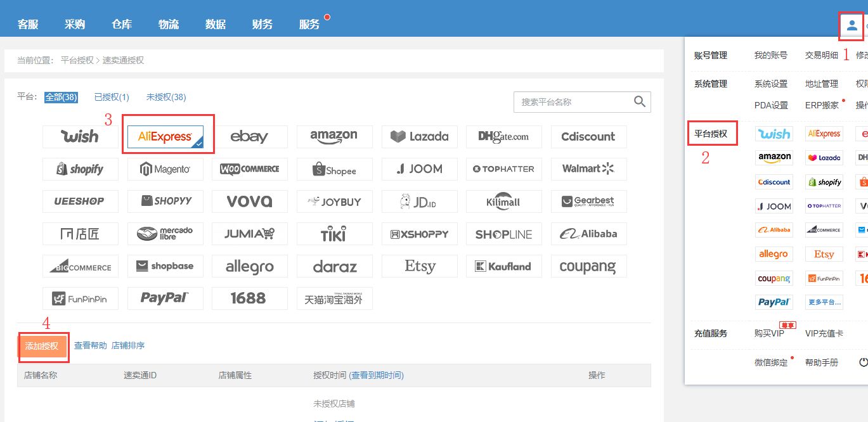Focus the 搜索平台名称 search field
This screenshot has width=868, height=422.
(x=582, y=102)
